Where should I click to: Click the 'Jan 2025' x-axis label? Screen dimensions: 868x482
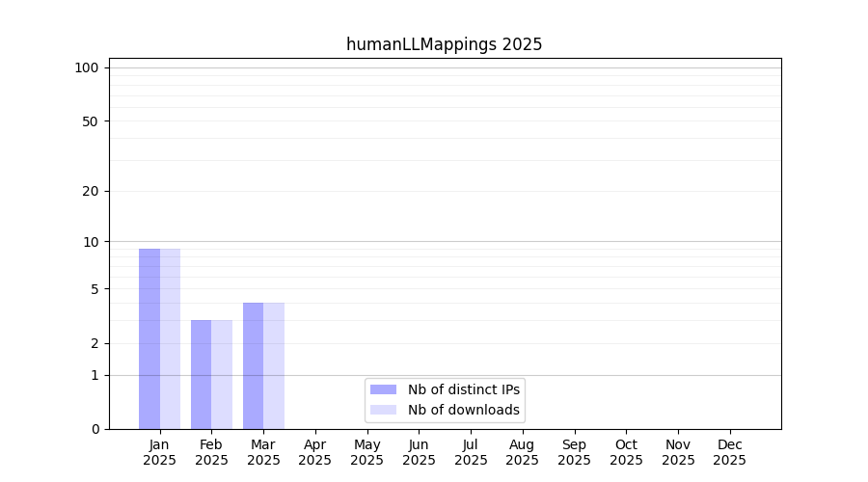click(x=159, y=452)
